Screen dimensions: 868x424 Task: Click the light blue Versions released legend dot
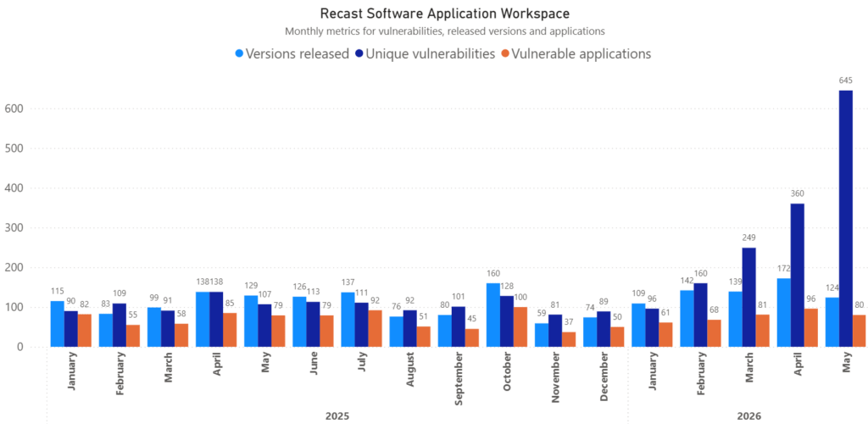(239, 54)
